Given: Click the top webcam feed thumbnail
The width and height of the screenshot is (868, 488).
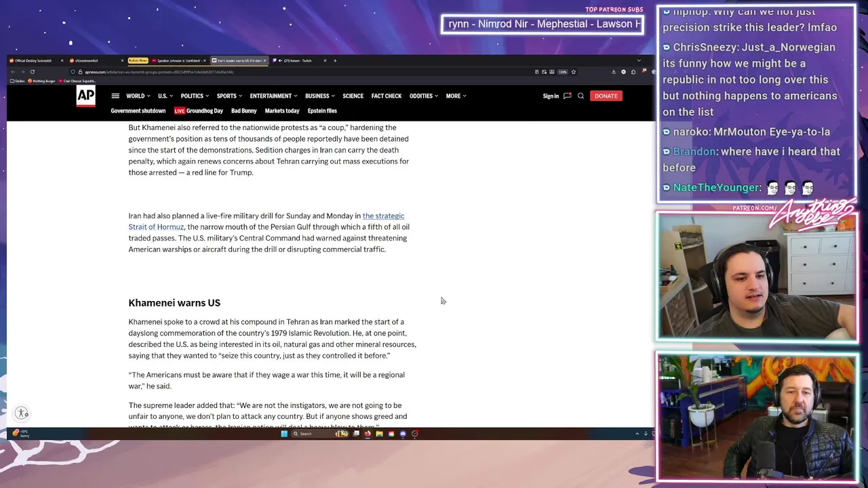Looking at the screenshot, I should pos(757,277).
